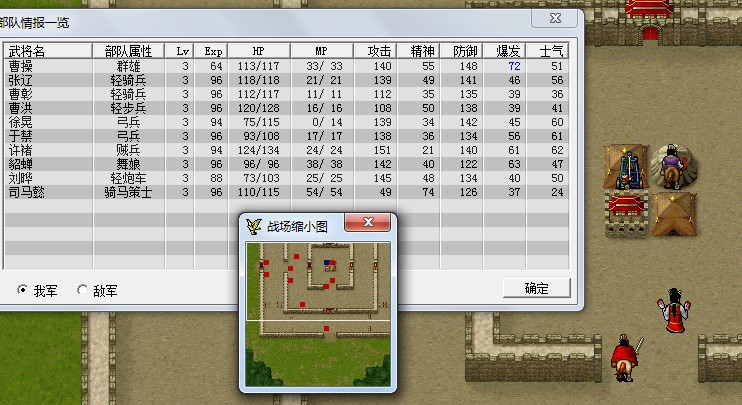The height and width of the screenshot is (405, 742).
Task: Select the 貂蝉 row
Action: click(286, 164)
